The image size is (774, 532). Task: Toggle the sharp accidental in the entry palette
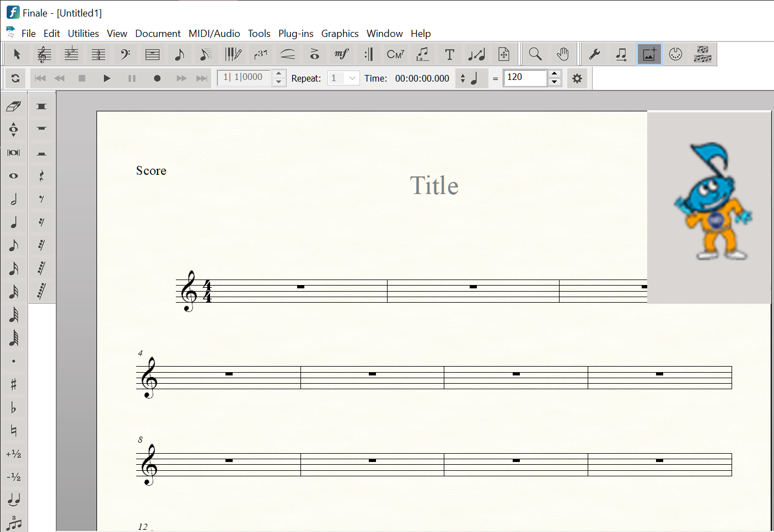pyautogui.click(x=14, y=384)
